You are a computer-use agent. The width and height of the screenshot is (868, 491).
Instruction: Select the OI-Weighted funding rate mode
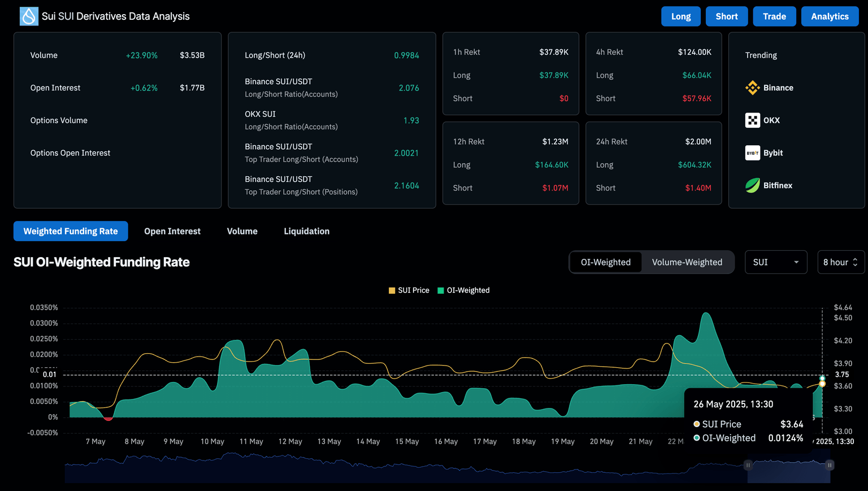605,262
